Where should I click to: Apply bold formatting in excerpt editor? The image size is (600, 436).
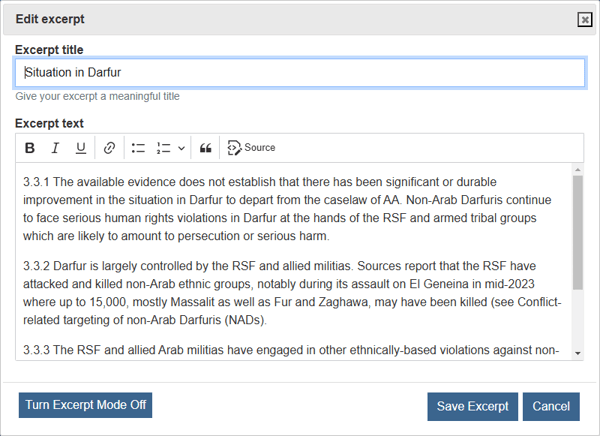tap(30, 148)
